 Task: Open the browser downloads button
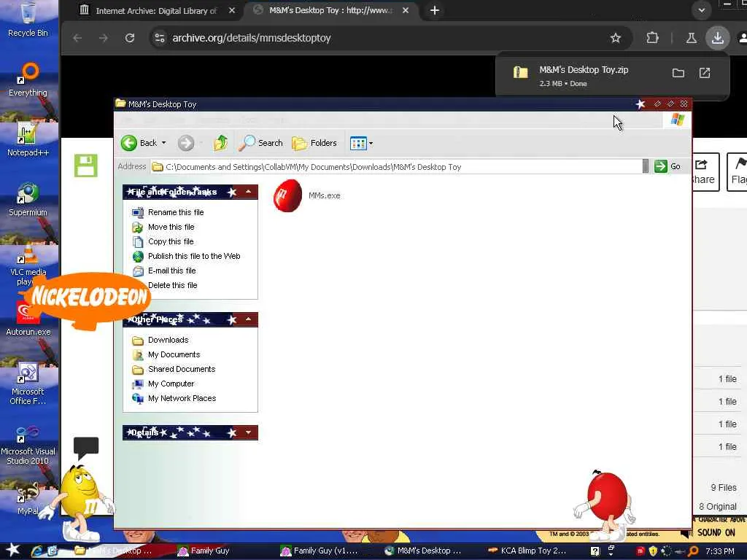coord(718,38)
